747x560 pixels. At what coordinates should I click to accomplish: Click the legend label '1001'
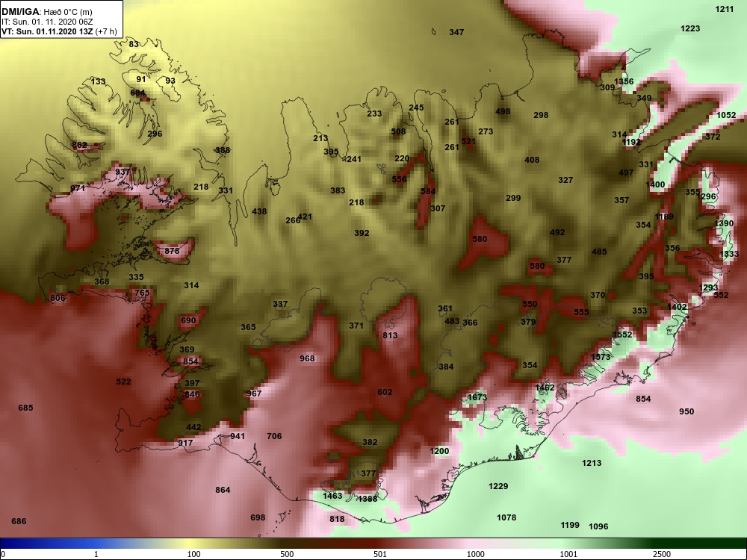568,554
